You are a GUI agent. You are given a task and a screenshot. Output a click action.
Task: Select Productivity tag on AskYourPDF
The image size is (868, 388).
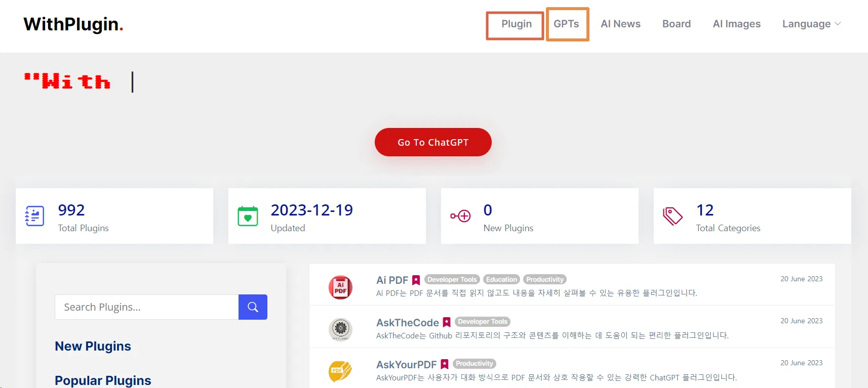coord(474,364)
